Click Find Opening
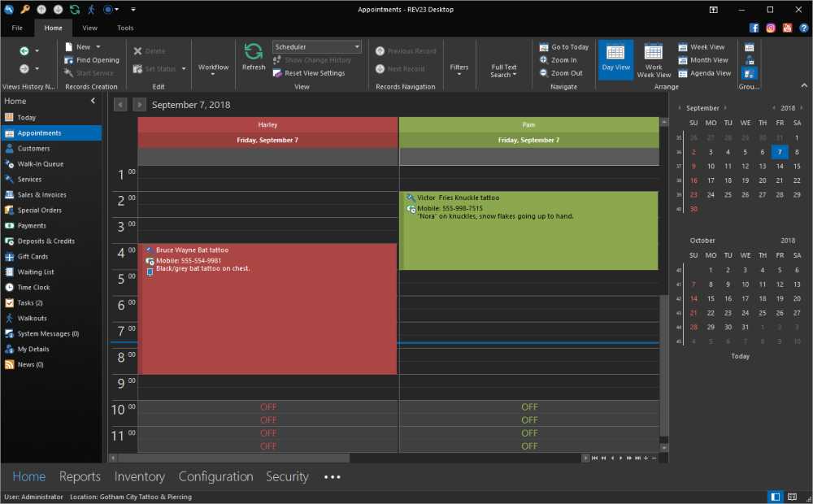This screenshot has height=504, width=813. coord(92,60)
